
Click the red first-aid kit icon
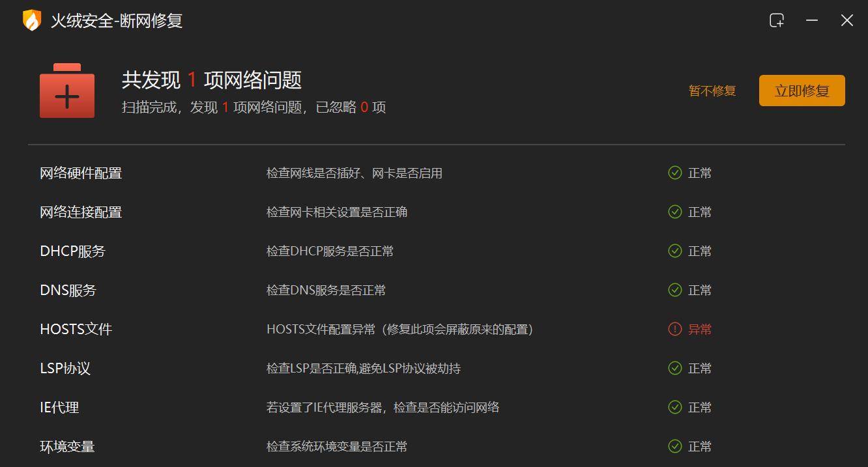(x=67, y=91)
